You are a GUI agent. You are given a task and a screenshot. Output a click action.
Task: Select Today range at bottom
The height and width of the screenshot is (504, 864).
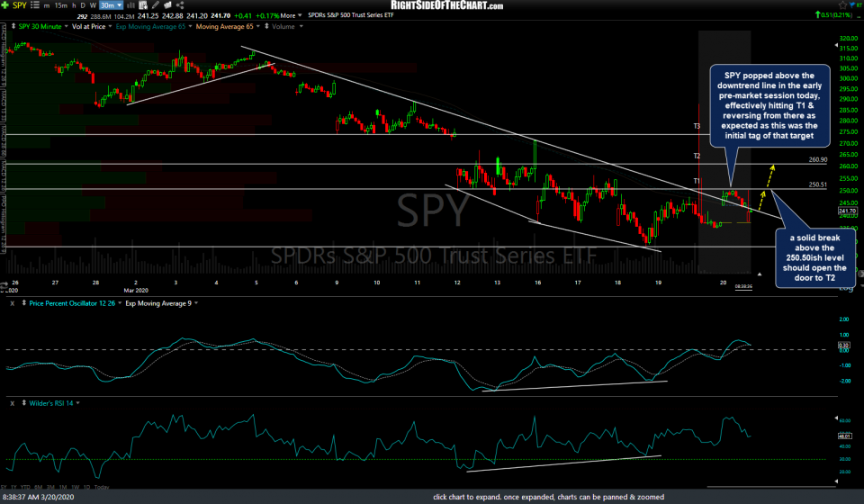click(102, 487)
